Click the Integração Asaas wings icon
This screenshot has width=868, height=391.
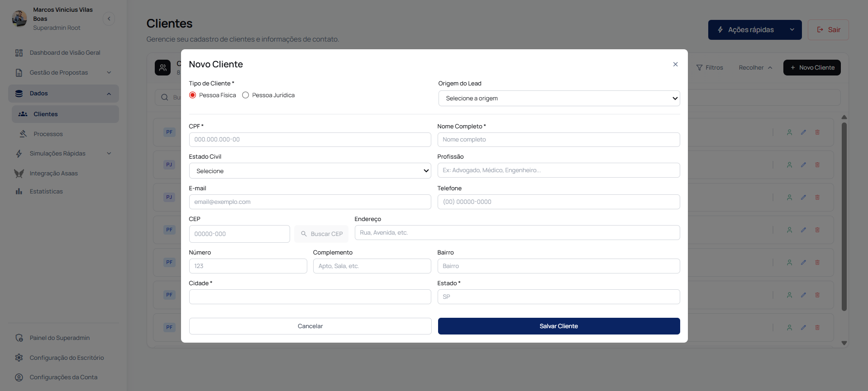[x=19, y=174]
